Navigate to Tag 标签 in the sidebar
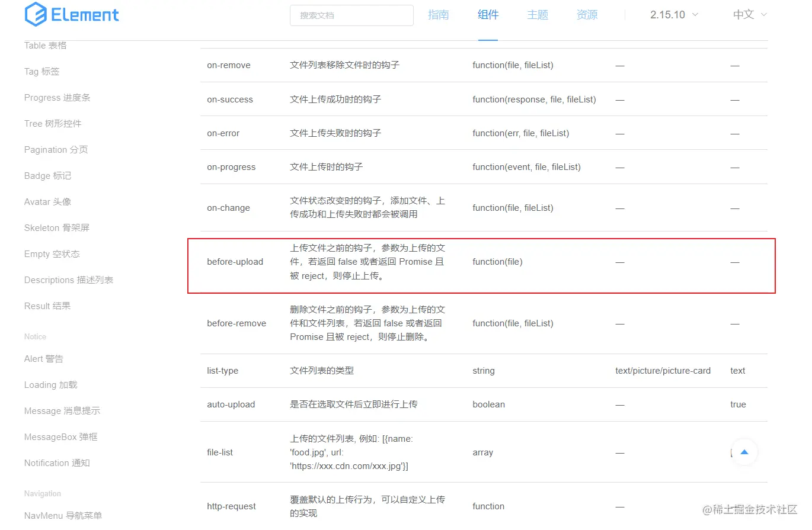 pos(41,71)
